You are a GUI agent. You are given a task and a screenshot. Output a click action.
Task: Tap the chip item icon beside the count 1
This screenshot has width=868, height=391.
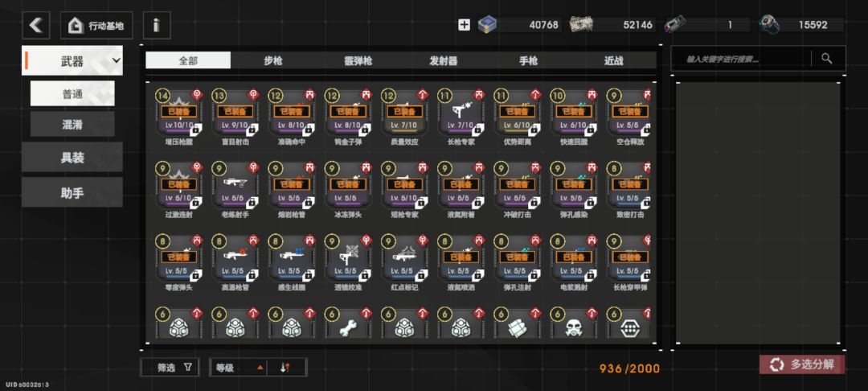pyautogui.click(x=674, y=25)
